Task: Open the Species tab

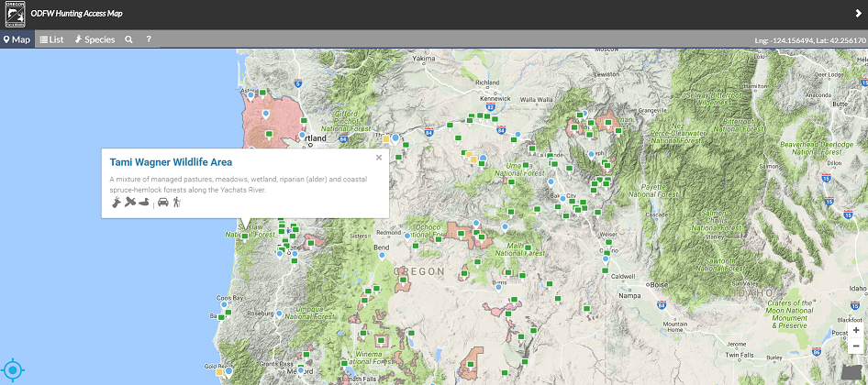Action: [95, 39]
